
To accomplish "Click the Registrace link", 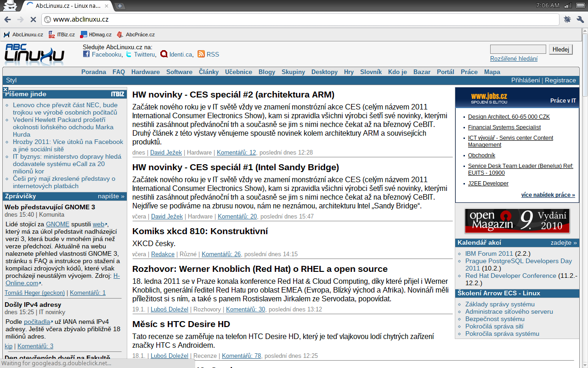I will [560, 80].
